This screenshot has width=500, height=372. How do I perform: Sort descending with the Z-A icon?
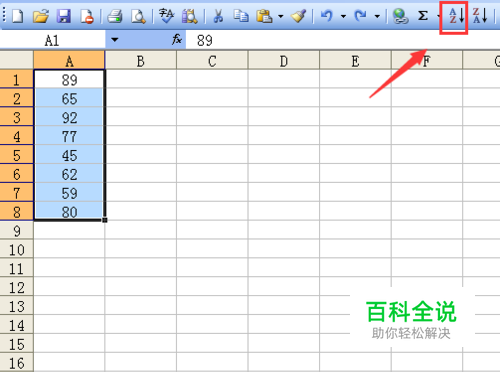coord(480,16)
